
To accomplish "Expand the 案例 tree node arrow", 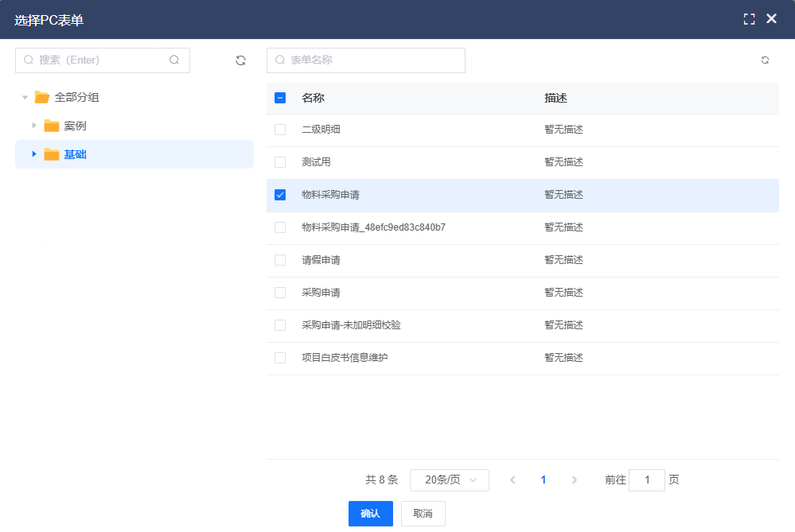I will pyautogui.click(x=34, y=126).
